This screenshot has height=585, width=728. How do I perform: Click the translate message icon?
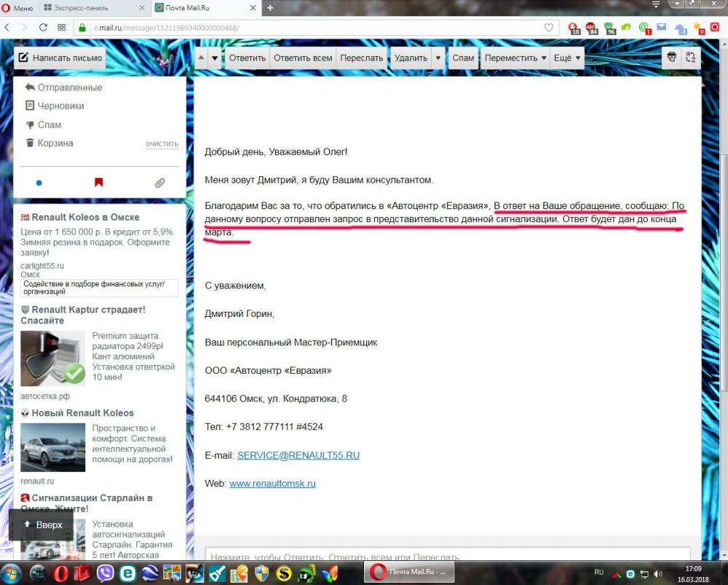pyautogui.click(x=691, y=58)
